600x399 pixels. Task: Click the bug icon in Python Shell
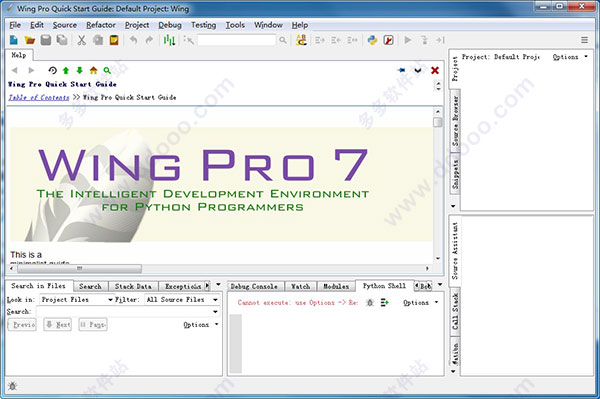(x=370, y=303)
